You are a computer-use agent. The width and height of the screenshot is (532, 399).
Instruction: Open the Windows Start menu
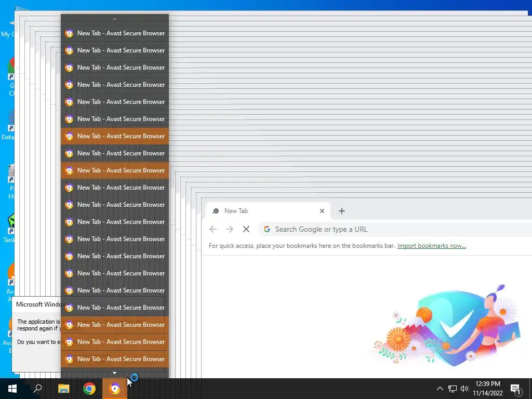pos(12,389)
